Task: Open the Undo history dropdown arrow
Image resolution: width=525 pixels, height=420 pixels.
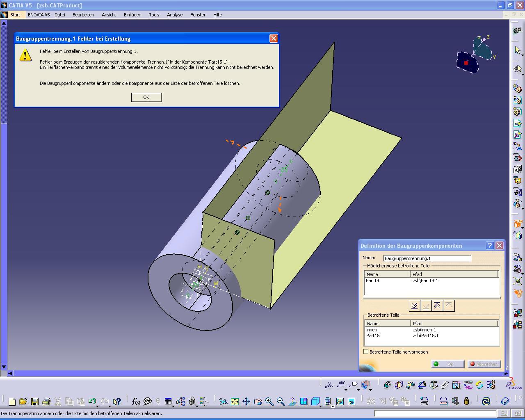Action: (x=97, y=406)
